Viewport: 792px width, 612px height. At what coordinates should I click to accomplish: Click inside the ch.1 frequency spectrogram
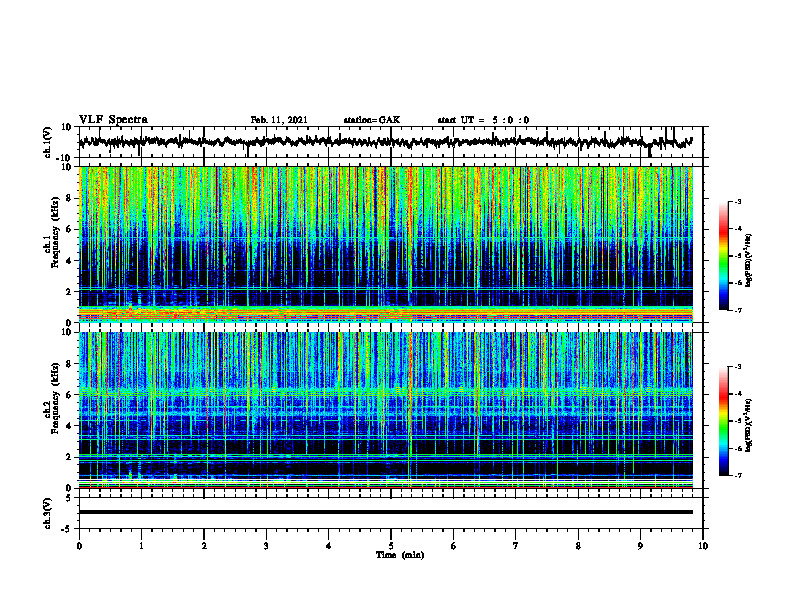click(385, 244)
